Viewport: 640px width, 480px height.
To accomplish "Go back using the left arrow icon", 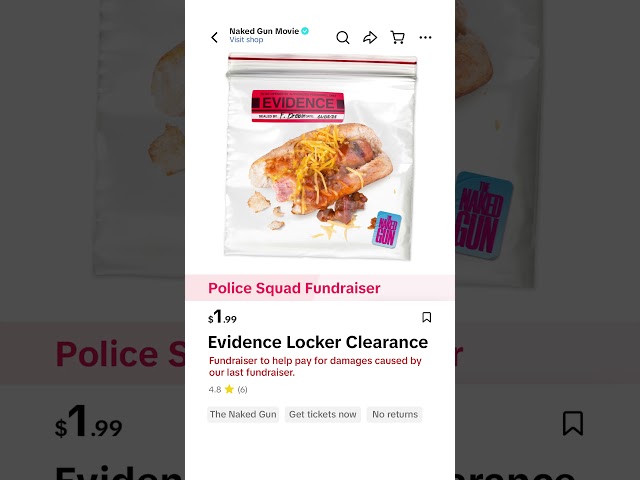I will click(x=214, y=38).
